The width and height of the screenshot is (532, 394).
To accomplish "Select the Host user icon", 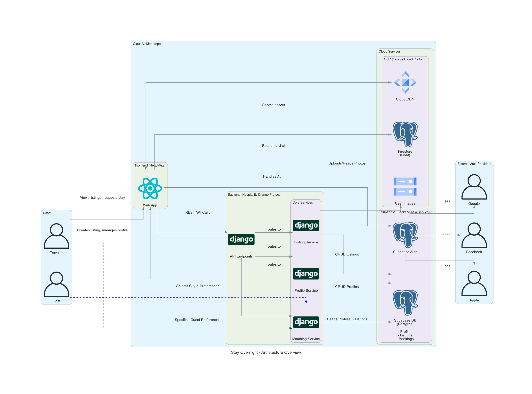I will [x=56, y=284].
